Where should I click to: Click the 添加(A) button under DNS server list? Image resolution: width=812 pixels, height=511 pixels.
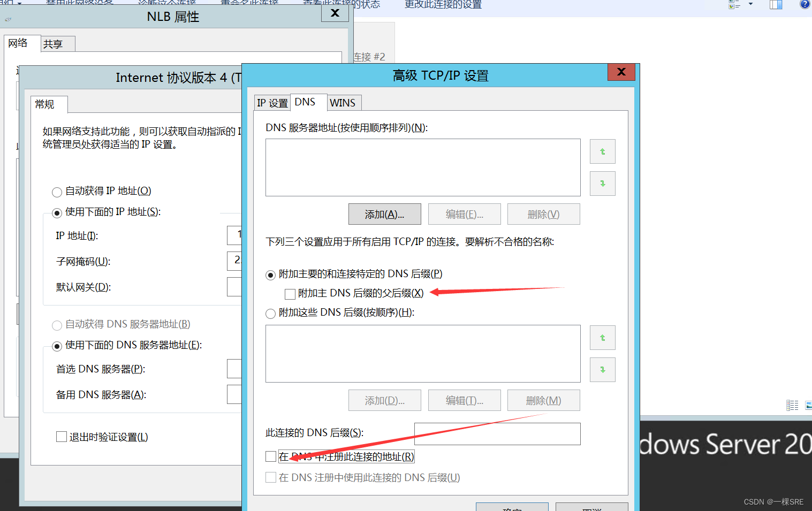tap(384, 213)
